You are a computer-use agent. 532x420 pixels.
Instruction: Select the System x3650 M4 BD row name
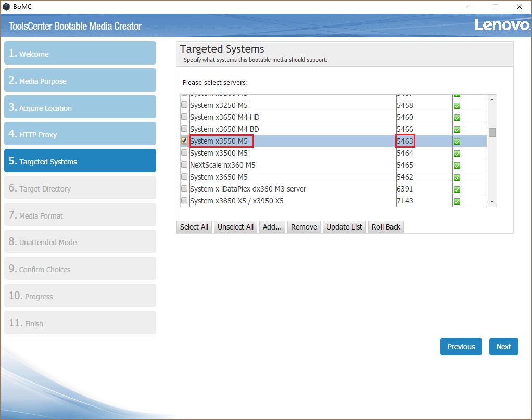tap(224, 129)
